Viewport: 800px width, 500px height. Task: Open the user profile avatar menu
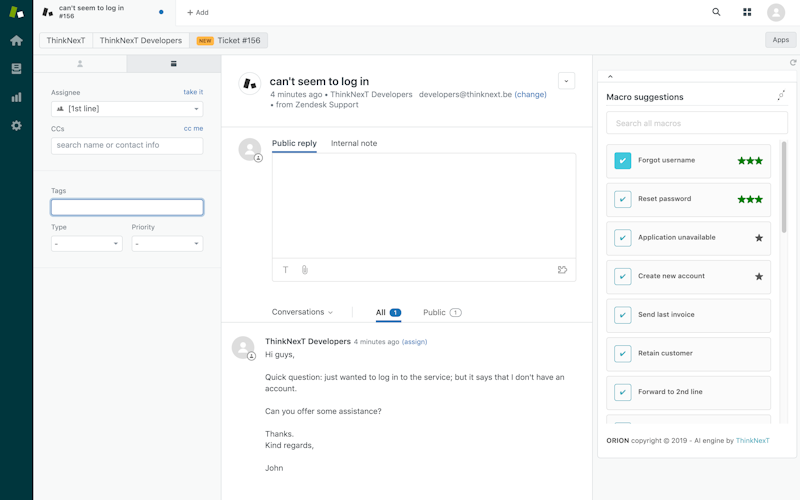pos(776,12)
